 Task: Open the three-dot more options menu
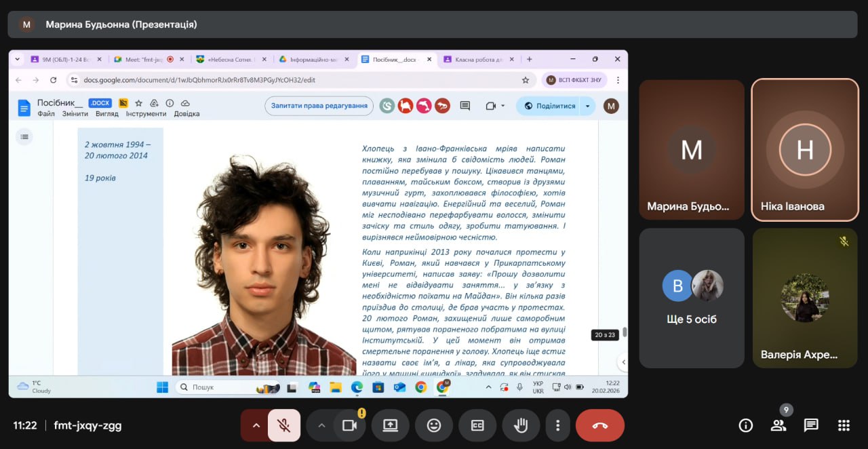click(557, 425)
